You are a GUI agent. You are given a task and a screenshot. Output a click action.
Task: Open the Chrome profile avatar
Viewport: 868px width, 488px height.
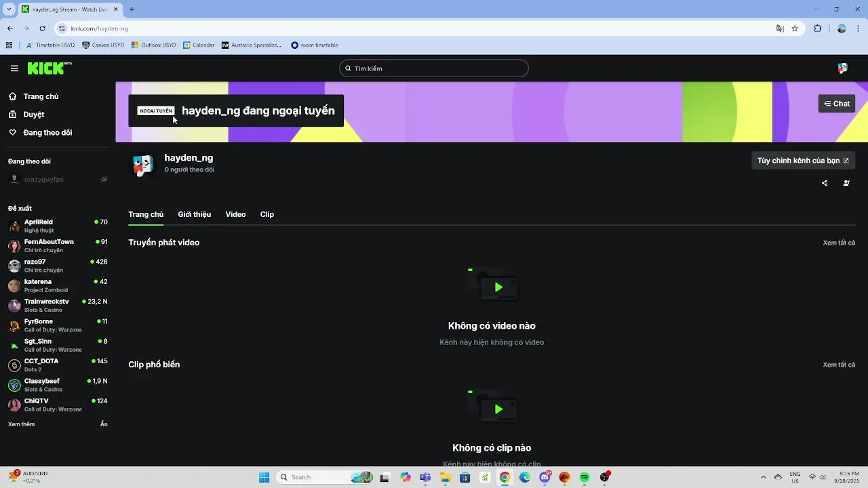click(842, 28)
